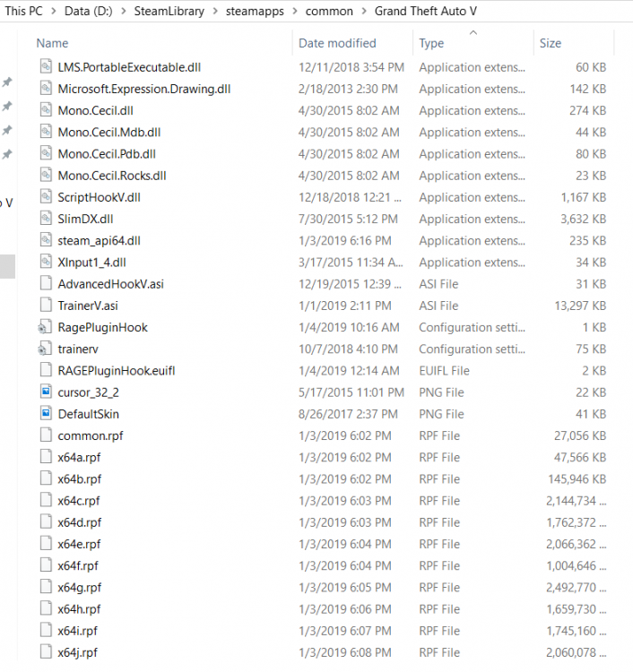The height and width of the screenshot is (672, 633).
Task: Sort files by the Size column
Action: tap(551, 43)
